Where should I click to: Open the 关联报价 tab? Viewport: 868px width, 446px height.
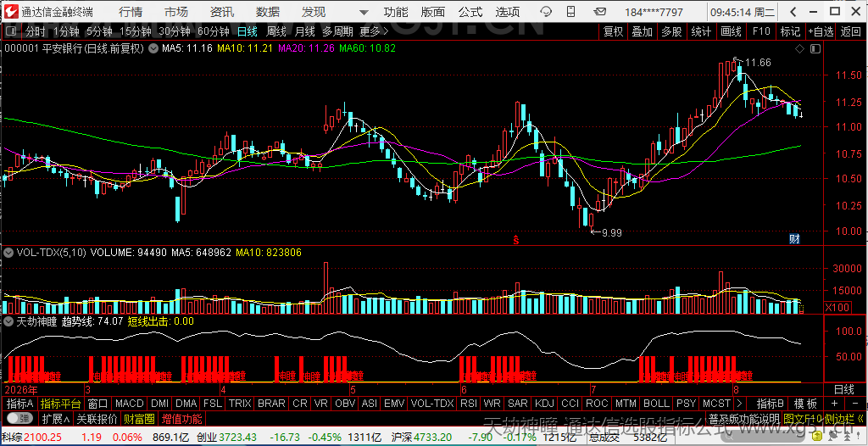(x=97, y=418)
